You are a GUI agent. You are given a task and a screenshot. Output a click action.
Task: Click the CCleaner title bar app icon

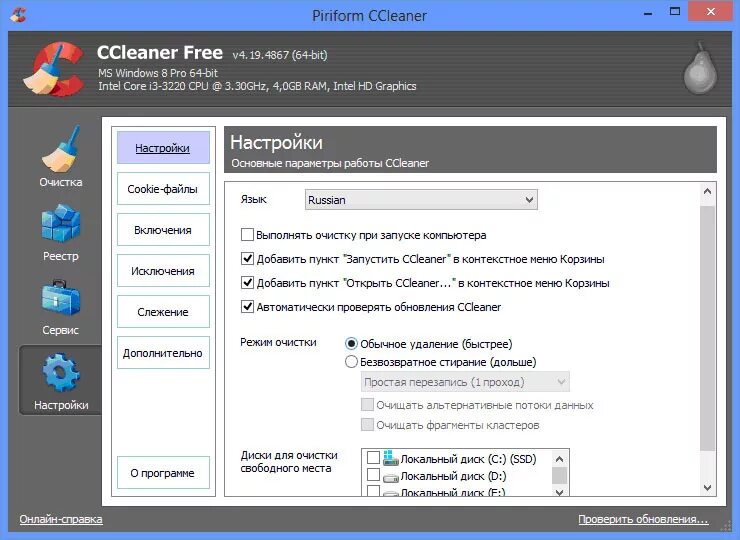point(18,15)
